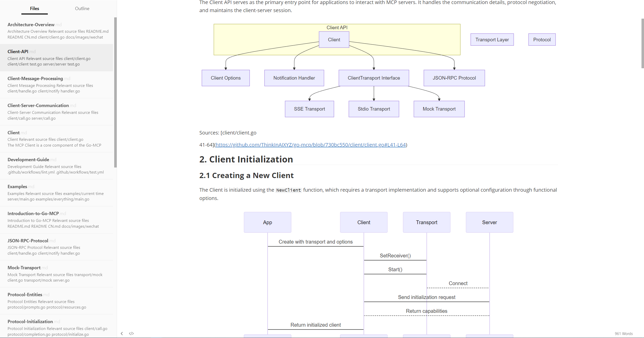This screenshot has height=338, width=644.
Task: Click the back arrow icon at the bottom
Action: coord(122,333)
